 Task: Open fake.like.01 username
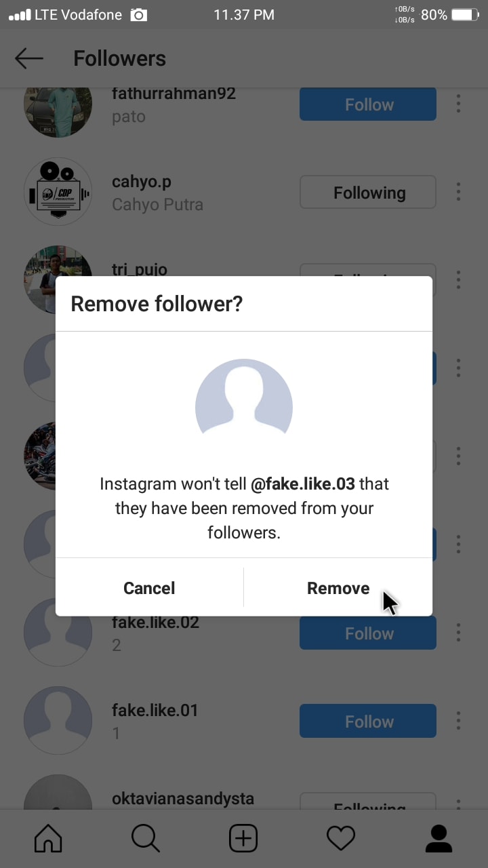click(x=155, y=710)
